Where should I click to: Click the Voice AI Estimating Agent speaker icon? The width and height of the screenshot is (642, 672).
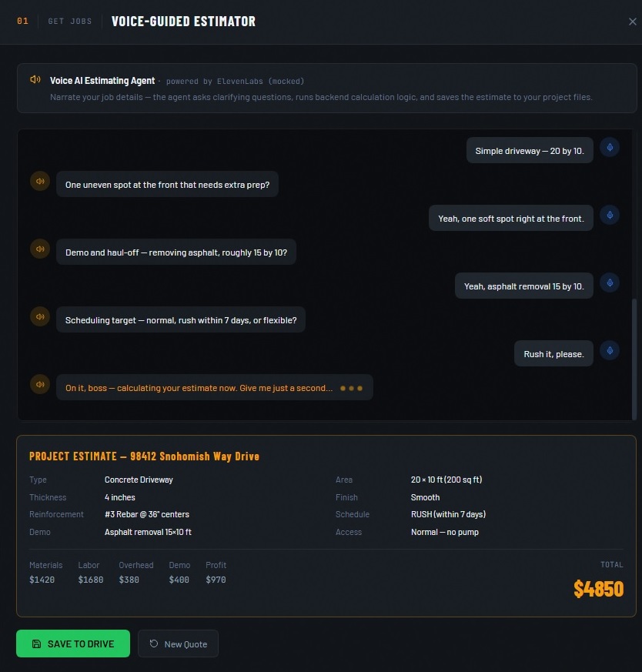[x=35, y=80]
